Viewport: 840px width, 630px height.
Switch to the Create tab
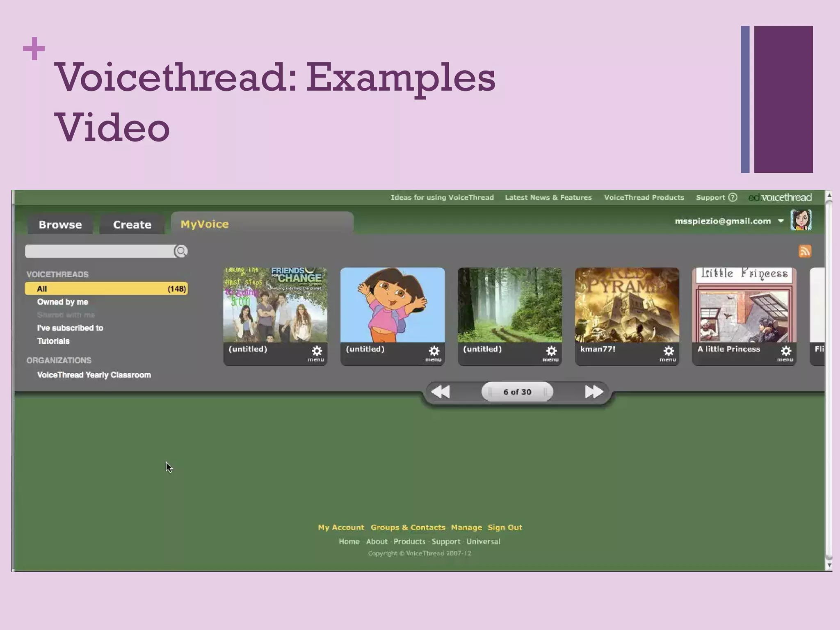click(x=132, y=224)
